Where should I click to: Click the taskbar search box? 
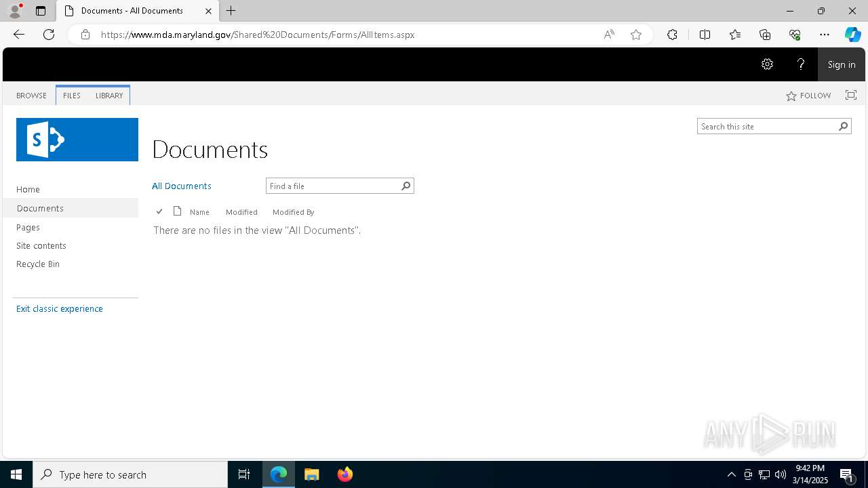[130, 474]
